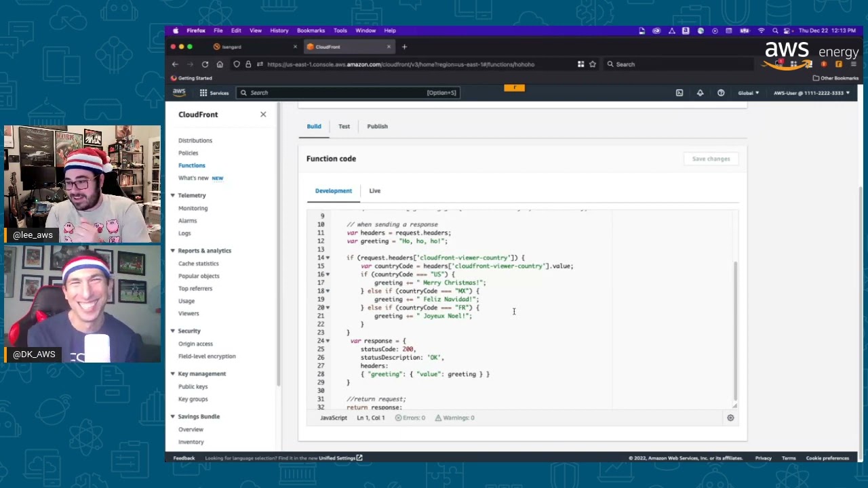Fold the response object at line 24
Screen dimensions: 868x488
pos(328,341)
